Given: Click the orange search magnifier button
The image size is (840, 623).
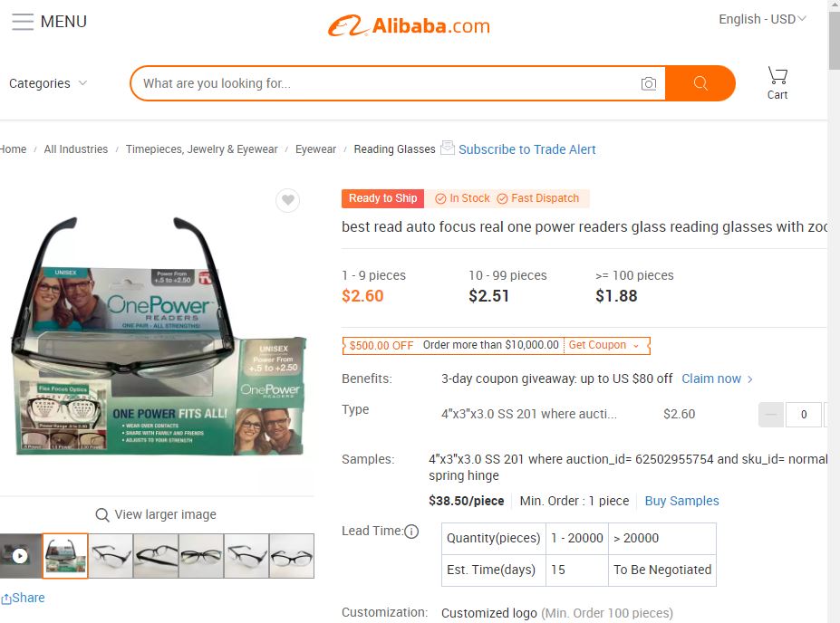Looking at the screenshot, I should pyautogui.click(x=700, y=83).
